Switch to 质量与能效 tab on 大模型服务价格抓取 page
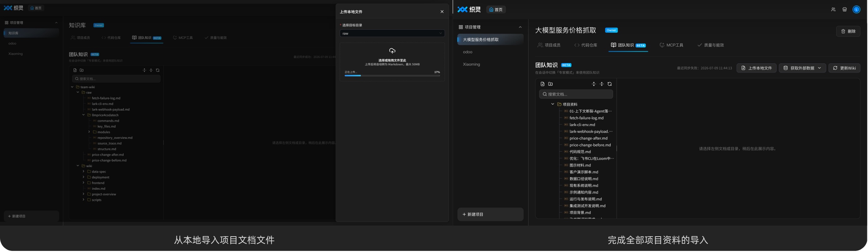The width and height of the screenshot is (868, 252). (711, 45)
